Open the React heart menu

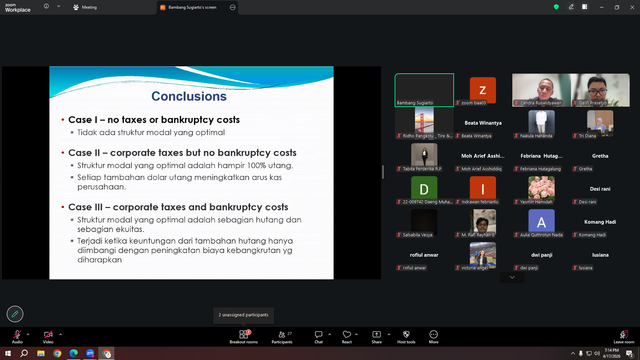(347, 337)
